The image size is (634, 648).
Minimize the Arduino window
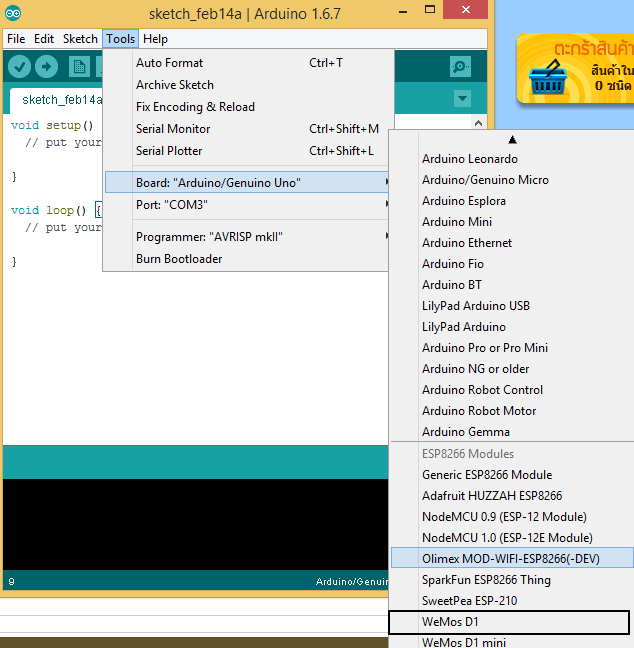click(x=403, y=12)
